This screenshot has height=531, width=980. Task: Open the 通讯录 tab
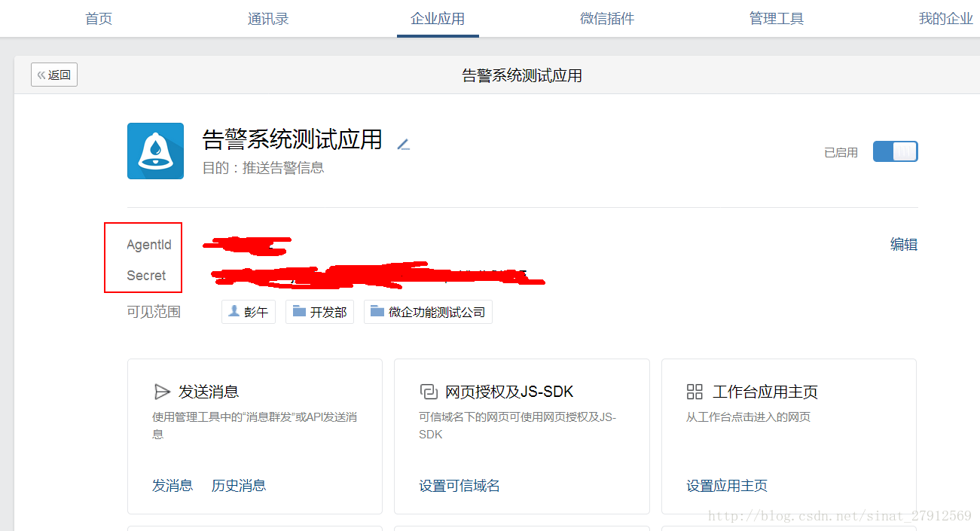coord(268,18)
